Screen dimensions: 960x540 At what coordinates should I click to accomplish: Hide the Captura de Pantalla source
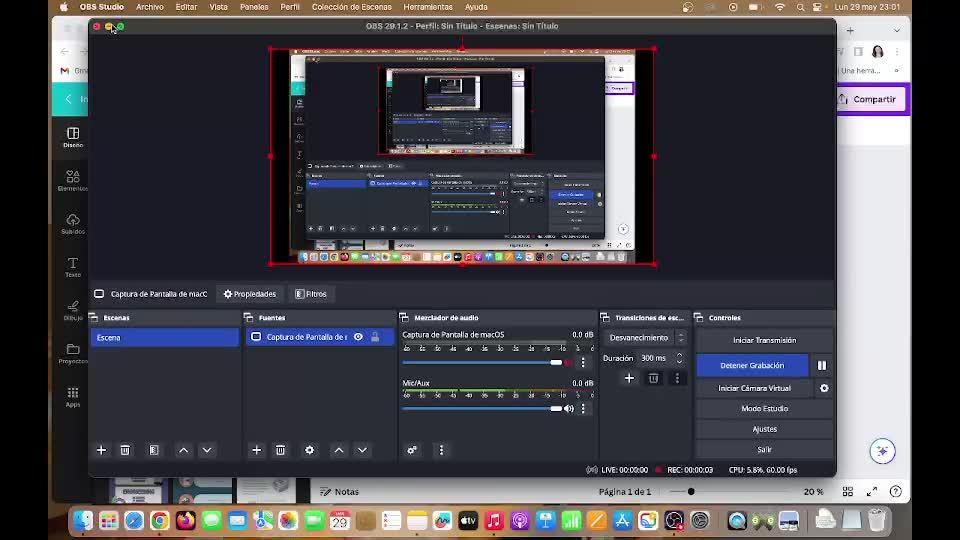tap(358, 337)
